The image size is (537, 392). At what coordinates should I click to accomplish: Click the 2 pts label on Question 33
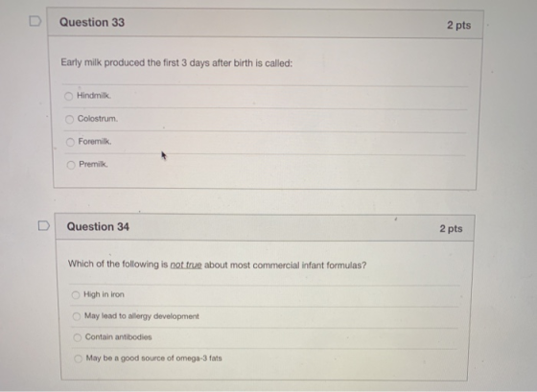pos(459,25)
